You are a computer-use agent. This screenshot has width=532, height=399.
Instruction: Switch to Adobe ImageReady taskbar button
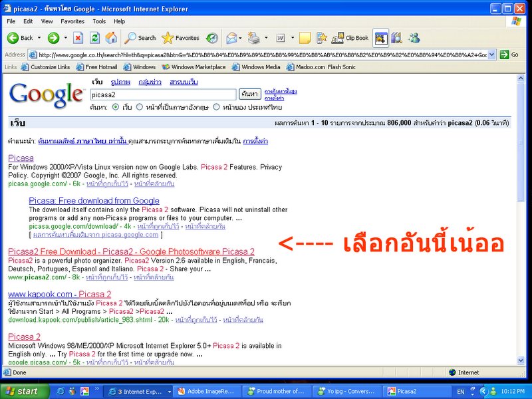tap(207, 392)
